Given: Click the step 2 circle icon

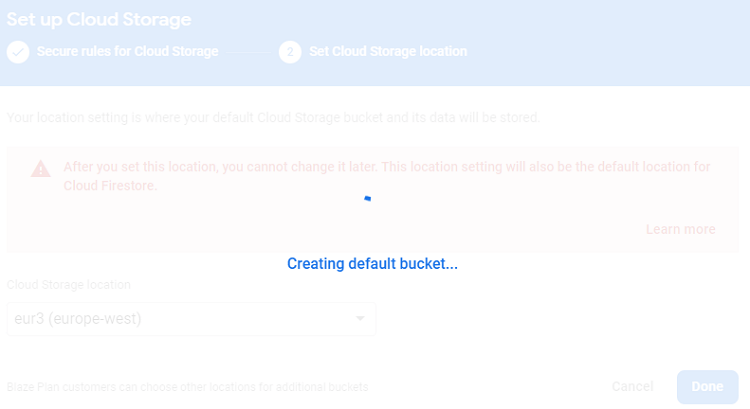Looking at the screenshot, I should [290, 52].
